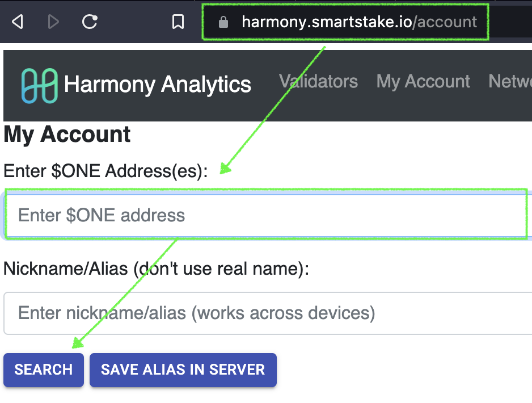
Task: Click the browser forward arrow
Action: [x=53, y=22]
